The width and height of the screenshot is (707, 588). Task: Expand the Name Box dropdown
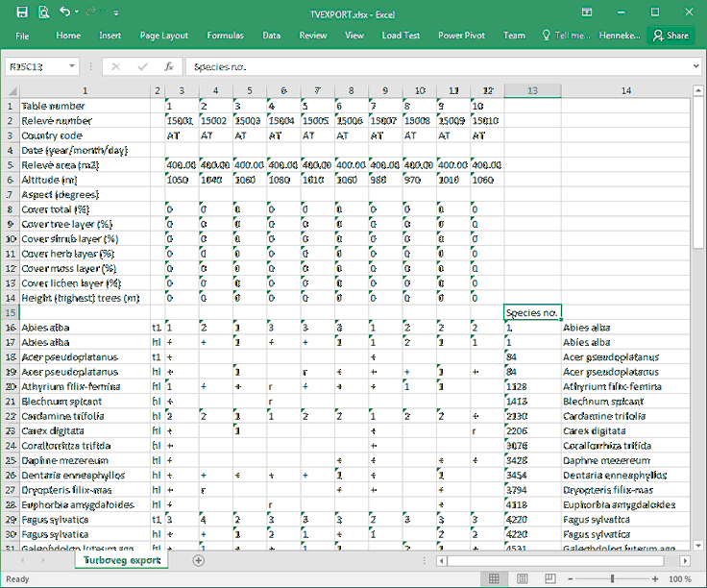click(72, 67)
